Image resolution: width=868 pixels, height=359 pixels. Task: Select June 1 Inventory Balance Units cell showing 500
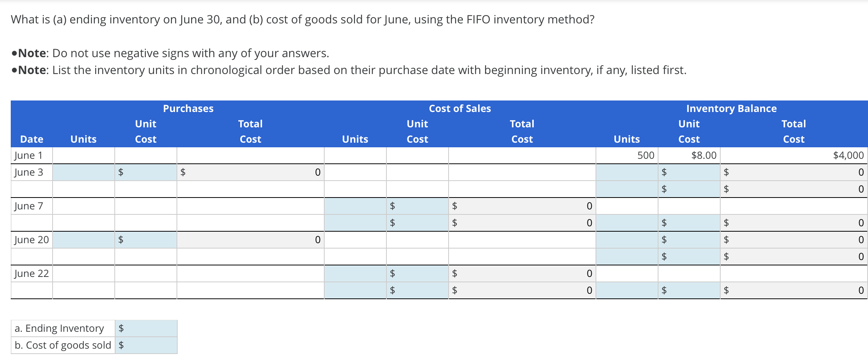point(627,155)
